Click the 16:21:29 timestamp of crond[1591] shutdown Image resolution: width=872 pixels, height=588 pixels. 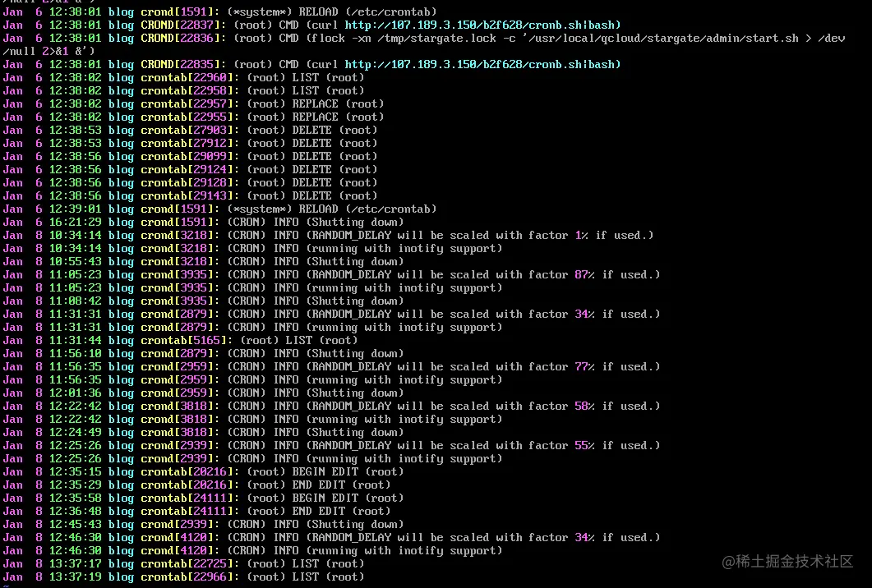click(75, 223)
